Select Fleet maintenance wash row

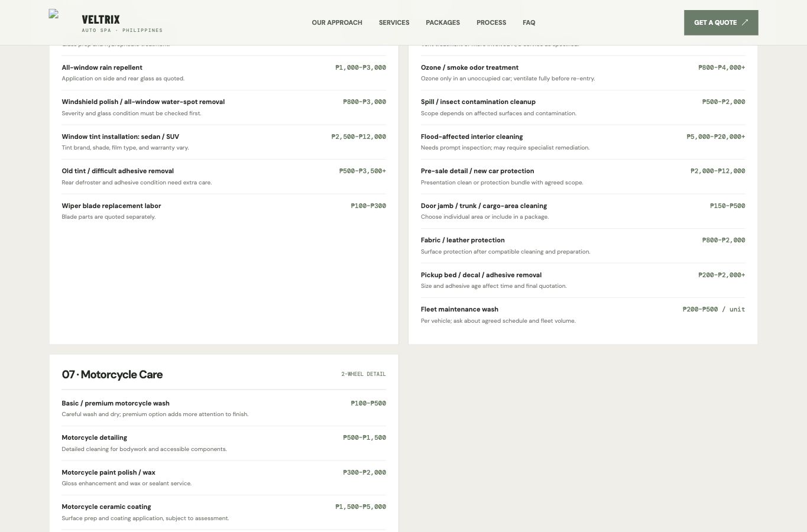(x=582, y=314)
